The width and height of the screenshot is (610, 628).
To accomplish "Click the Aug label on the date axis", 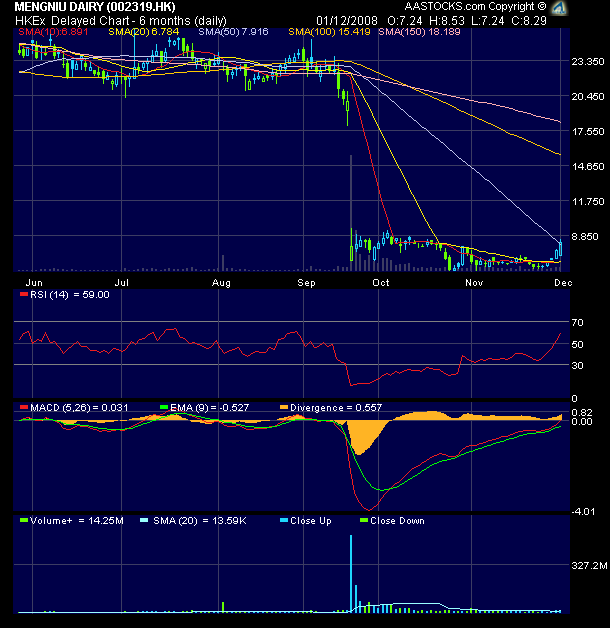I will 222,283.
